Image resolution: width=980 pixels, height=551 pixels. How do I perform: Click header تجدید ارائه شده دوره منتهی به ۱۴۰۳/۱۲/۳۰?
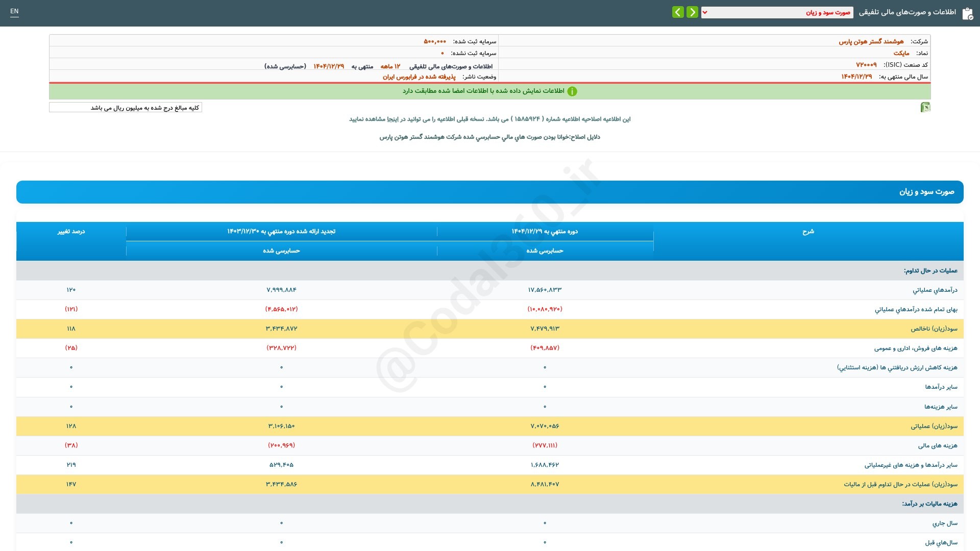(281, 232)
